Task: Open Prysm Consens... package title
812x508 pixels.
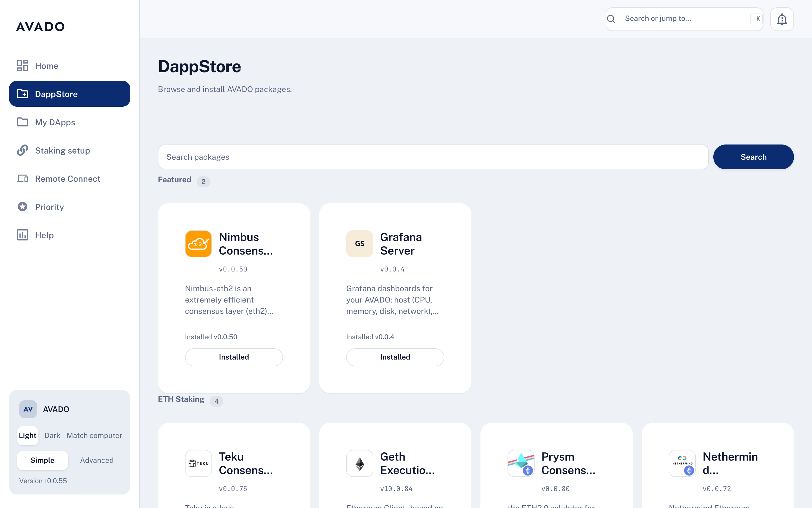Action: pos(568,463)
